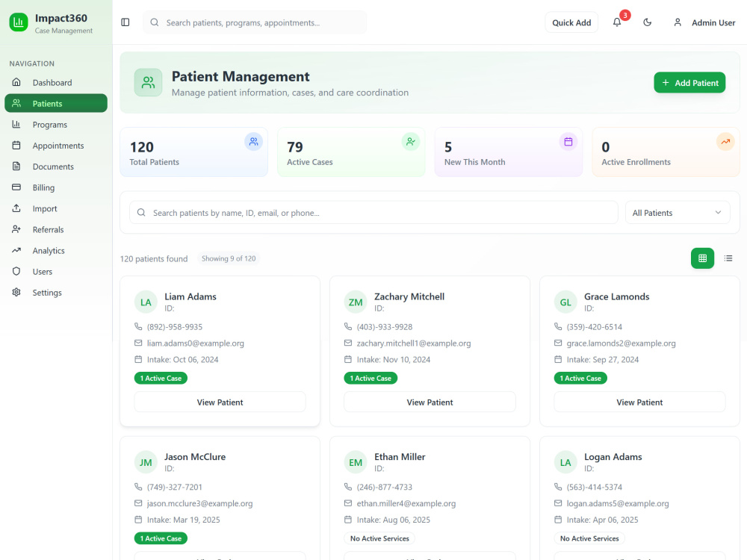Screen dimensions: 747x560
Task: Click Logan Adams No Active Services badge
Action: pyautogui.click(x=589, y=538)
